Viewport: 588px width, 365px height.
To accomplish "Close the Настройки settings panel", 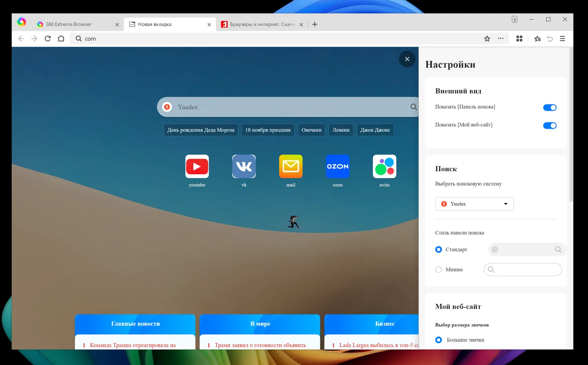I will [407, 59].
